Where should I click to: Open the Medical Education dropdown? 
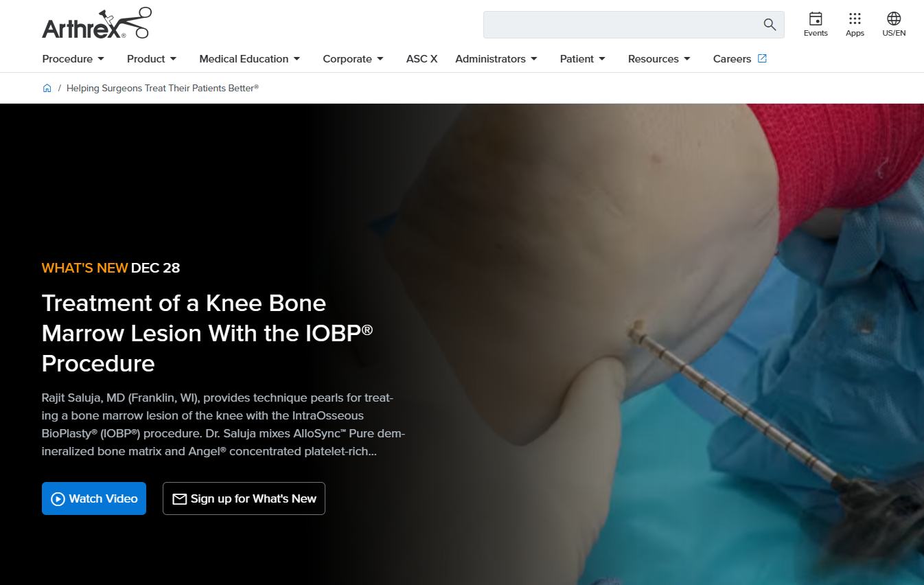tap(250, 59)
